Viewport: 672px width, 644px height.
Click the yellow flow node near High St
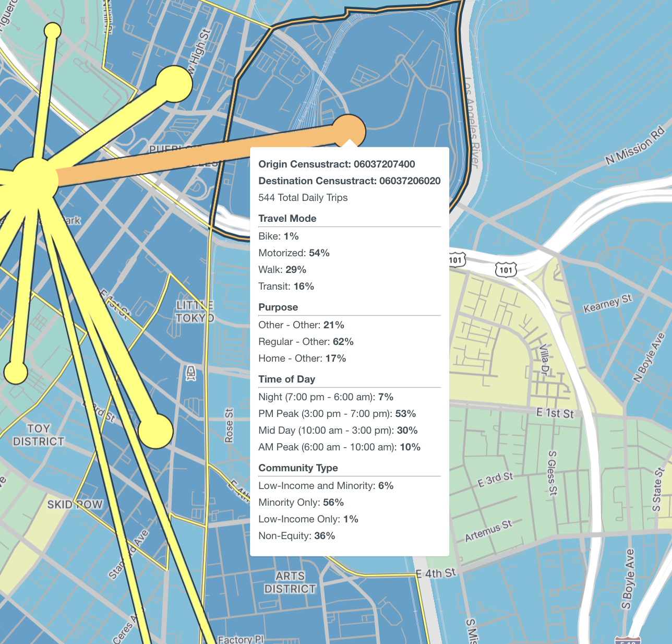click(175, 84)
